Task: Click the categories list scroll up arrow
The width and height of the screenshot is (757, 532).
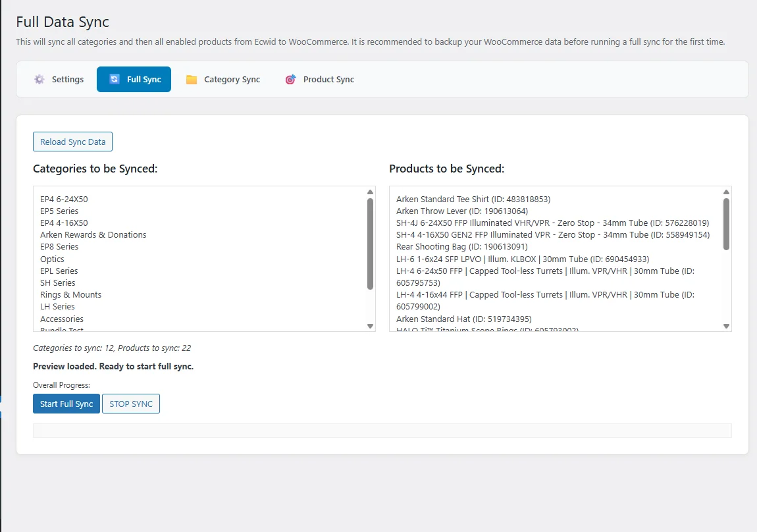Action: click(371, 192)
